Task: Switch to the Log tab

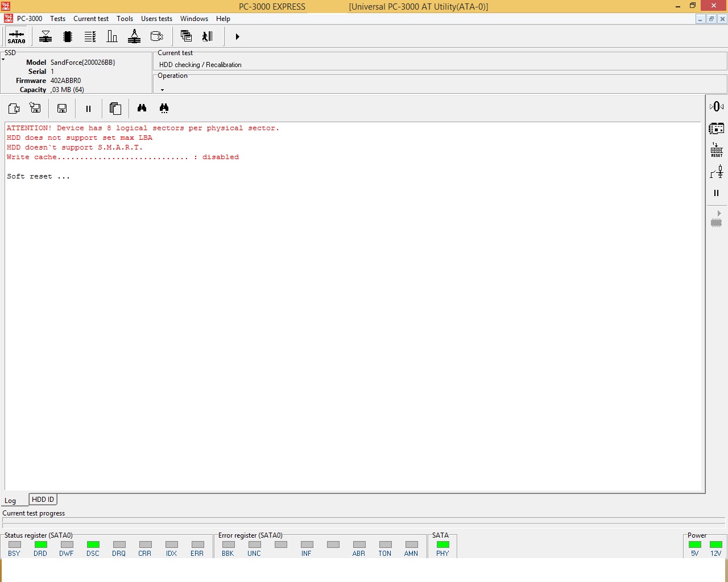Action: [10, 501]
